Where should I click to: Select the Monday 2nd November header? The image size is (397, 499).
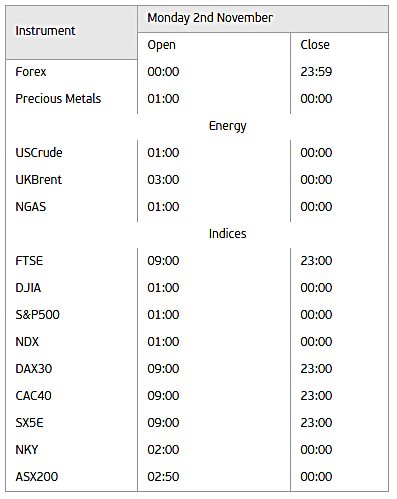click(210, 18)
